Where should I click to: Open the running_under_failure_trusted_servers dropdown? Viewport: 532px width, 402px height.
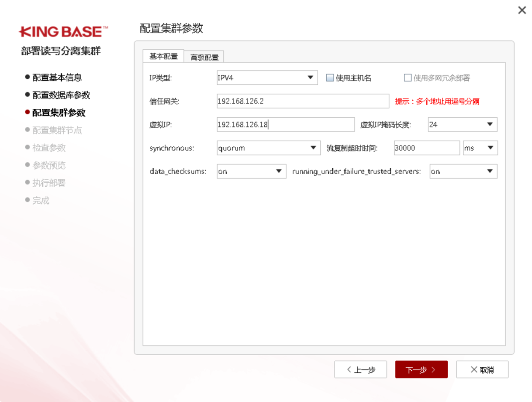tap(463, 171)
